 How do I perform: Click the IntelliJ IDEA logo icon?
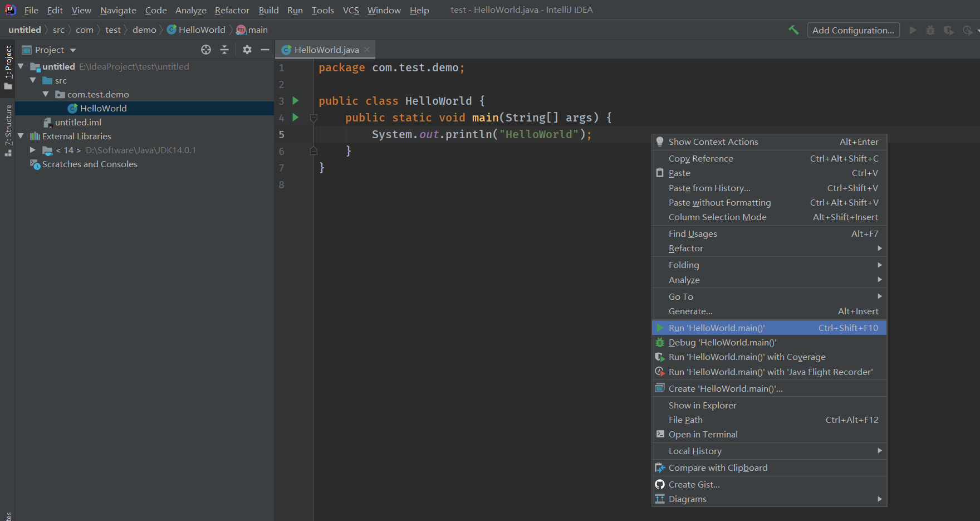click(11, 9)
